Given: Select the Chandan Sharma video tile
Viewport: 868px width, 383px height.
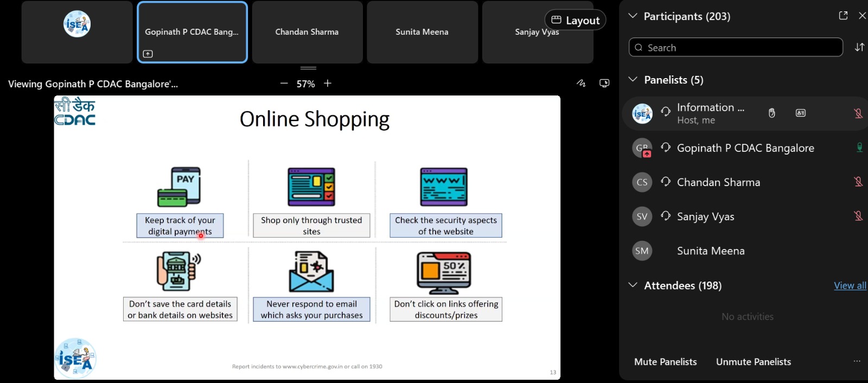Looking at the screenshot, I should point(307,32).
